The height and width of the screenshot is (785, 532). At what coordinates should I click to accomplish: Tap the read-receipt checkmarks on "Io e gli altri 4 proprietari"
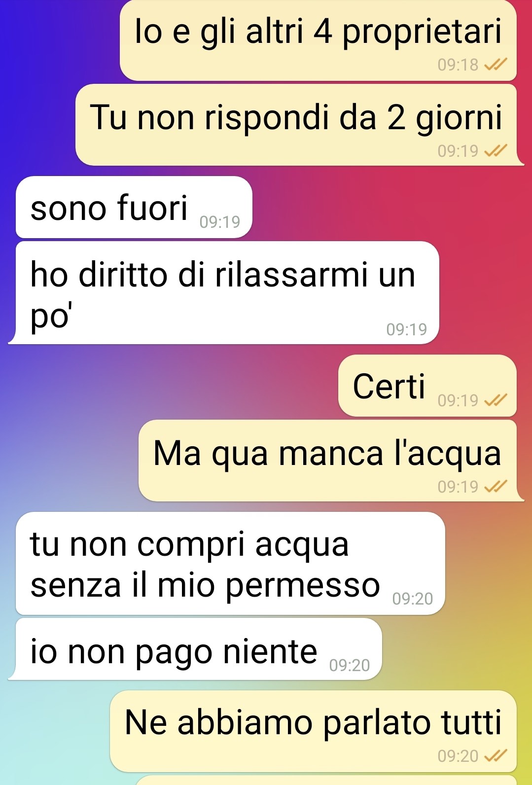point(496,65)
